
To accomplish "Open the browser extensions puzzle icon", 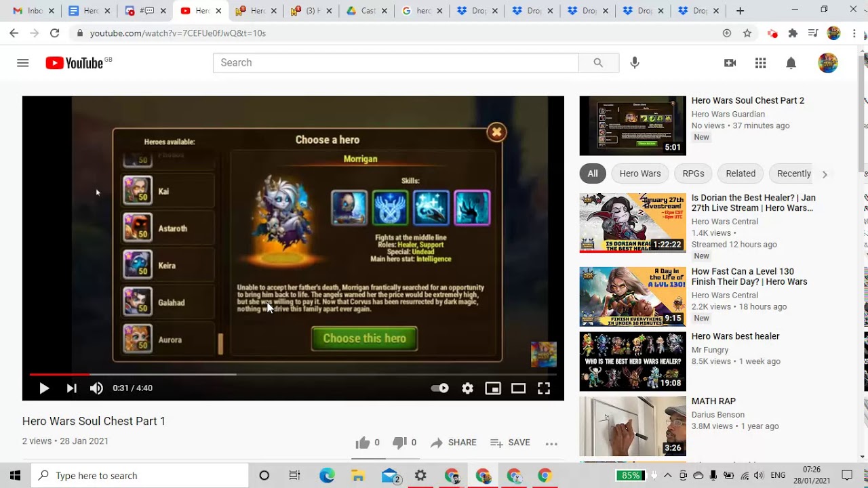I will pyautogui.click(x=793, y=33).
